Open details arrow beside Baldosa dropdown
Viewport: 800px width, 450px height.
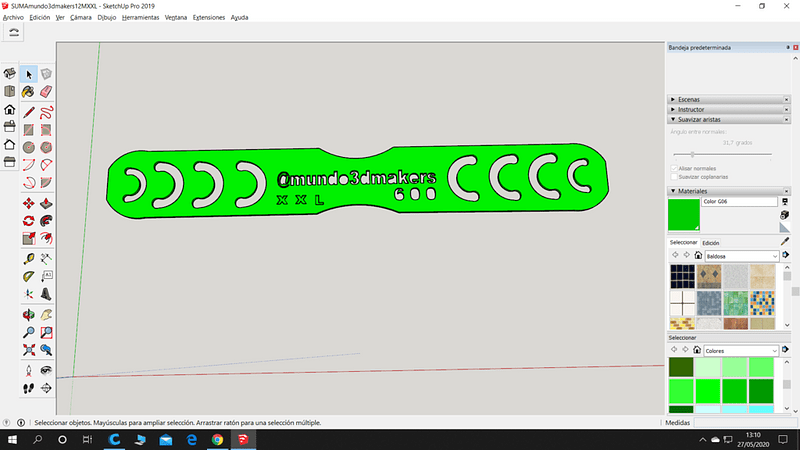click(x=786, y=255)
